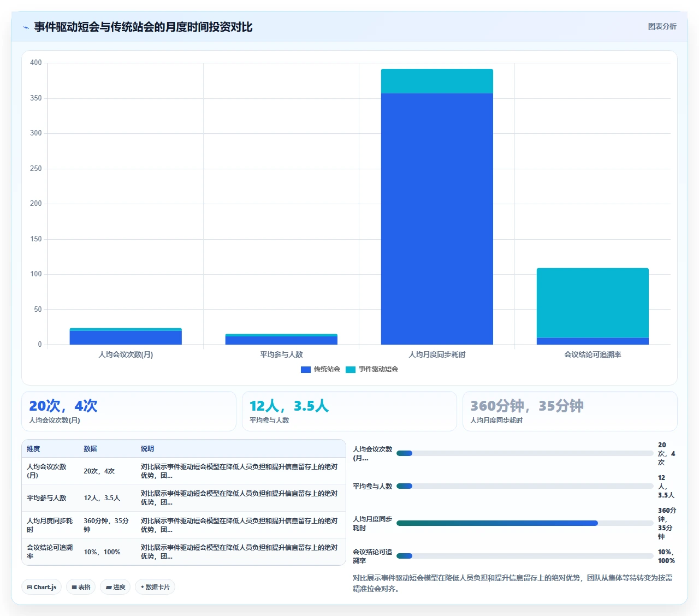Click the 数据 table column header
Image resolution: width=699 pixels, height=616 pixels.
pyautogui.click(x=90, y=449)
